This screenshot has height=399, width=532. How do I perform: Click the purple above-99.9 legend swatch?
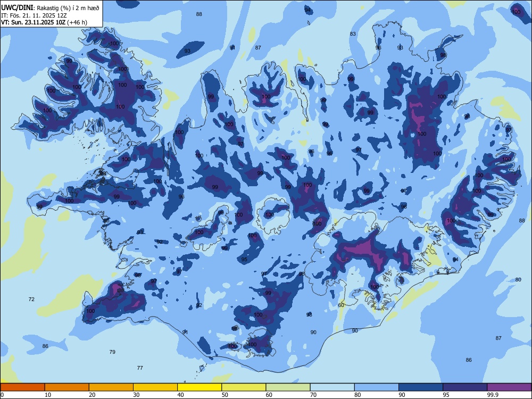point(509,387)
